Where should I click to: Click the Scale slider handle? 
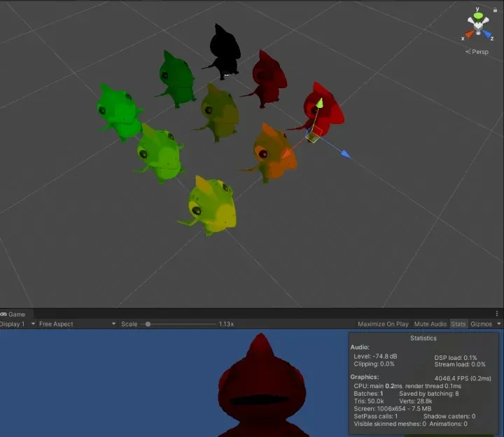coord(148,324)
